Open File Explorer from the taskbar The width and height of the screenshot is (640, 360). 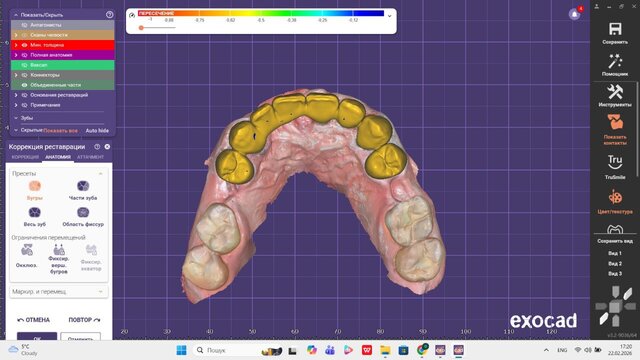pos(385,350)
